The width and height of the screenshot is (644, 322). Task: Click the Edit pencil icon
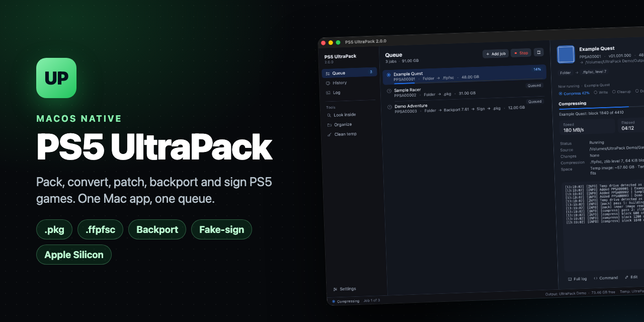[x=626, y=277]
